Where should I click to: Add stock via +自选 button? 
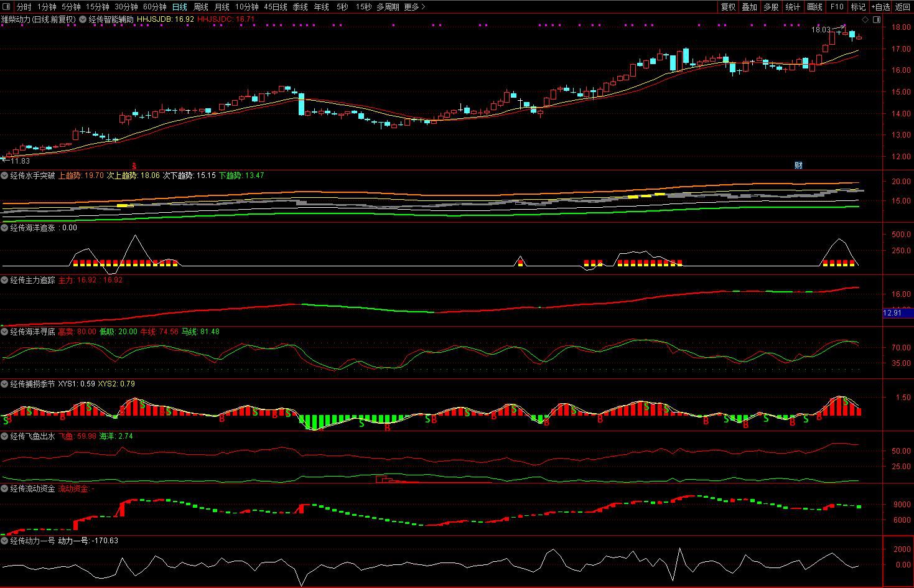[880, 7]
